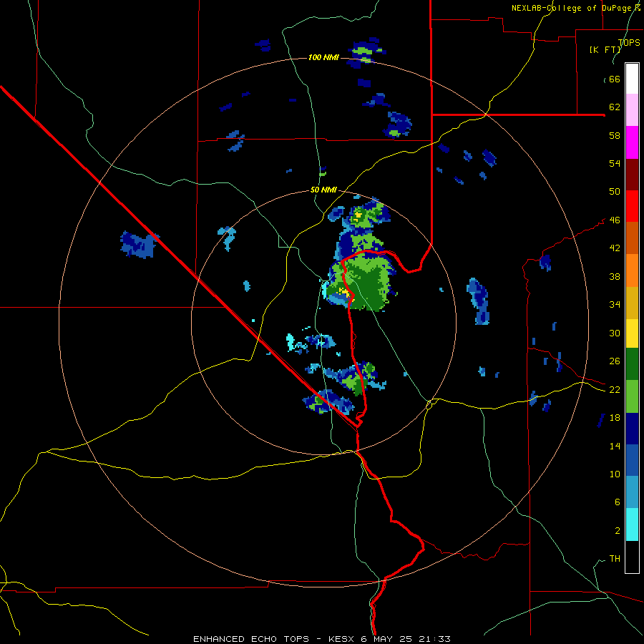Click the "21:33" timestamp
The width and height of the screenshot is (644, 644).
click(434, 639)
